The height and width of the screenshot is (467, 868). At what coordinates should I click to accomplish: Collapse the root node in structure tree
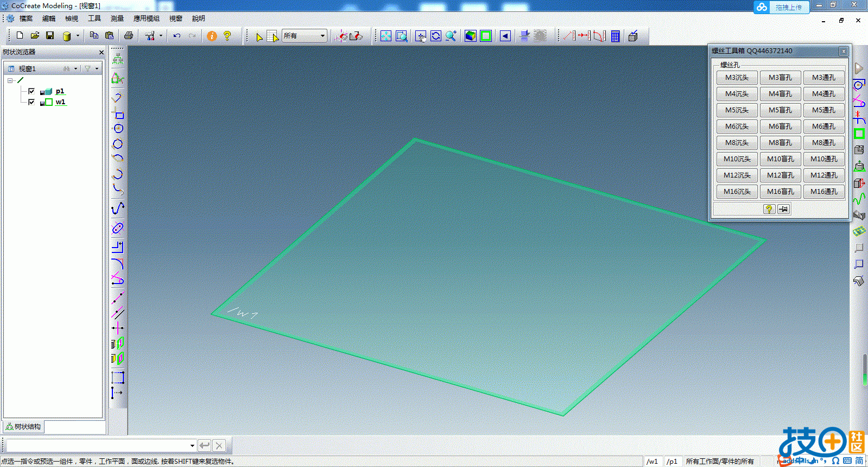[x=10, y=80]
